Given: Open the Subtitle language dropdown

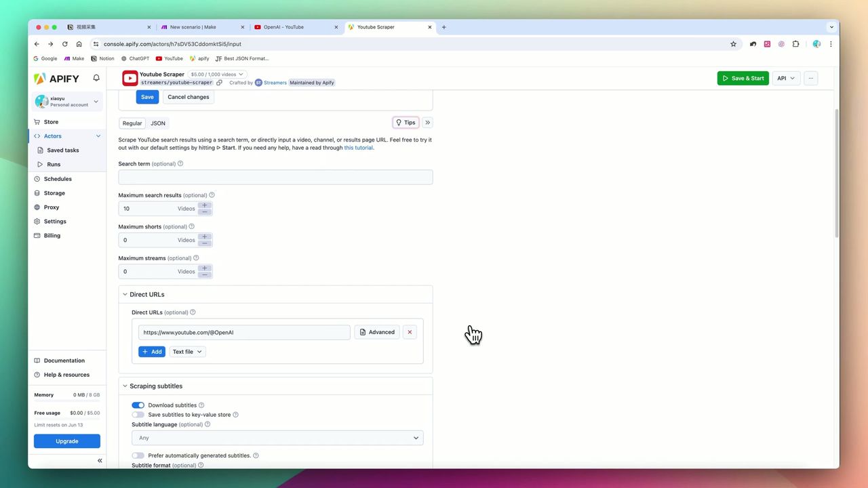Looking at the screenshot, I should tap(277, 437).
